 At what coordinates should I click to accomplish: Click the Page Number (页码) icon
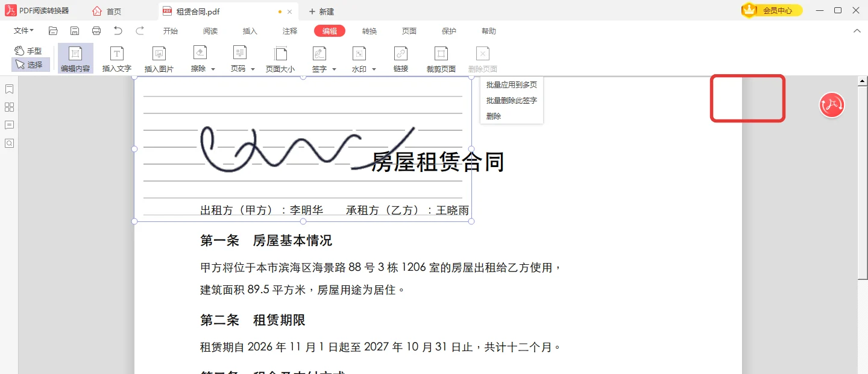point(239,53)
